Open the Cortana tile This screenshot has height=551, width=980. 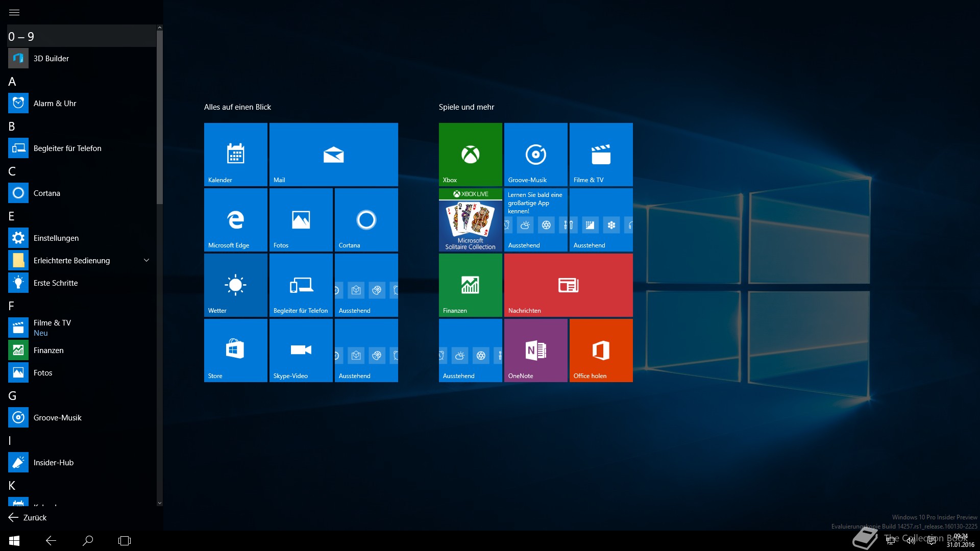(366, 220)
